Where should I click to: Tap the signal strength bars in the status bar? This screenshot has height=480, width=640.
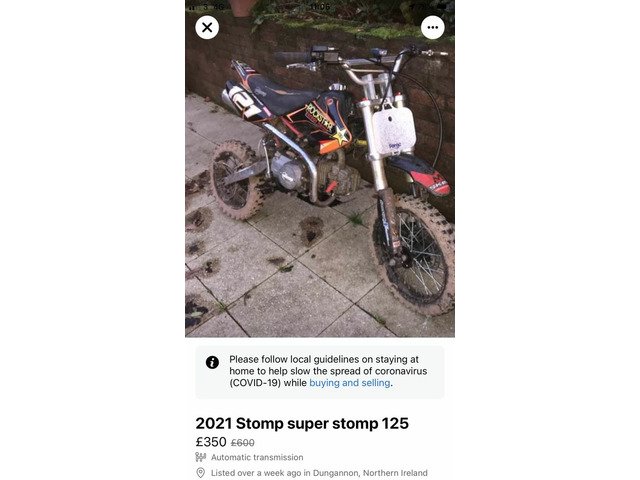(x=192, y=7)
